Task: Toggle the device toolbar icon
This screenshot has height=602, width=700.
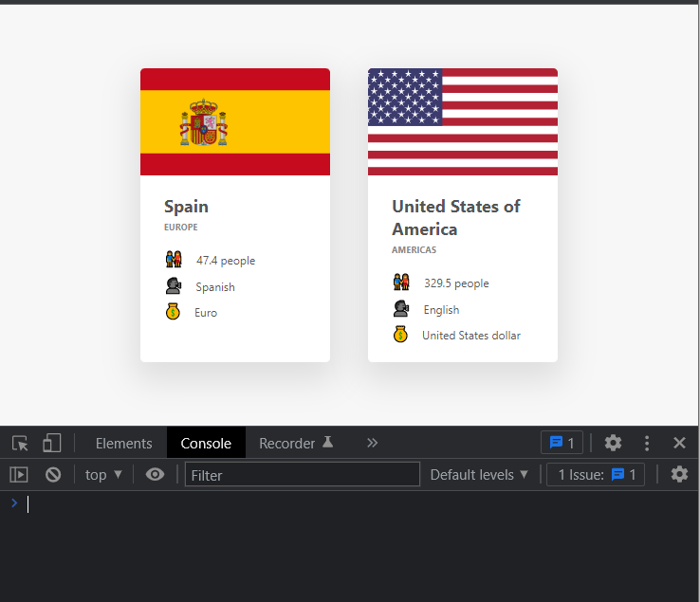Action: point(52,444)
